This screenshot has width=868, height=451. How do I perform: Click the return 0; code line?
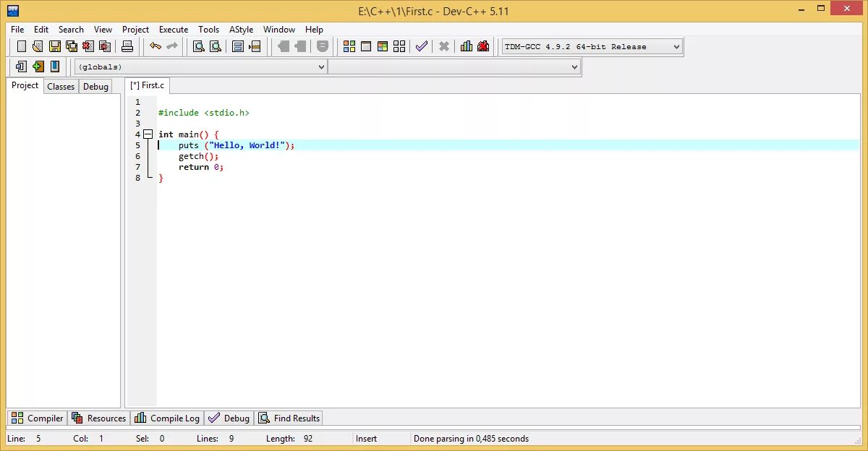click(x=201, y=167)
